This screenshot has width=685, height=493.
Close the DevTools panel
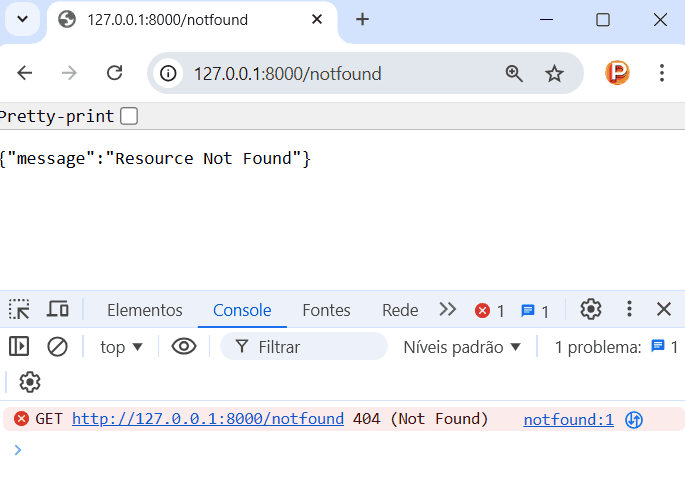click(x=664, y=310)
